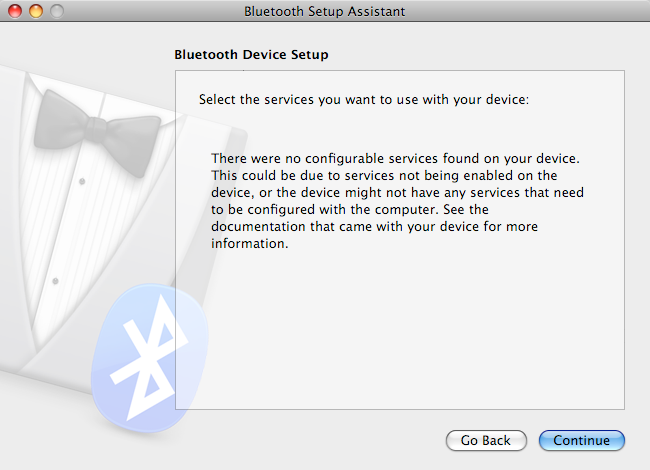Click the lower shirt stud on tuxedo
This screenshot has width=650, height=470.
click(56, 281)
